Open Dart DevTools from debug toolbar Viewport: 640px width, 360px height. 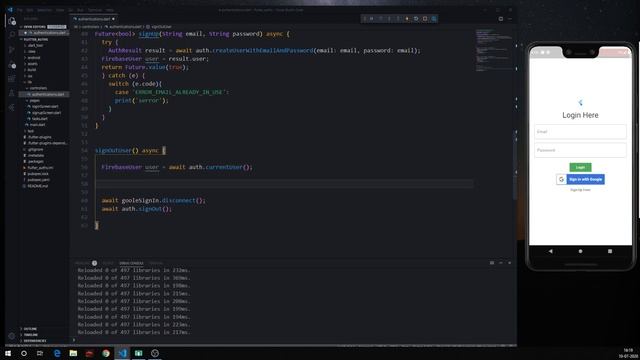click(x=434, y=19)
